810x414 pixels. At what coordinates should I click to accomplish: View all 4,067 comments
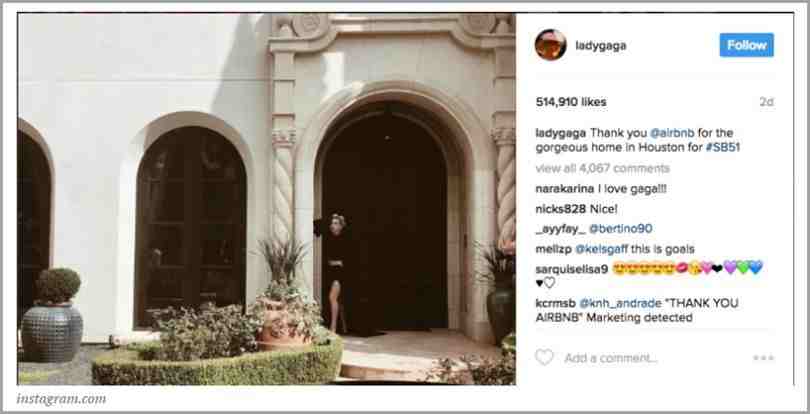(x=602, y=168)
